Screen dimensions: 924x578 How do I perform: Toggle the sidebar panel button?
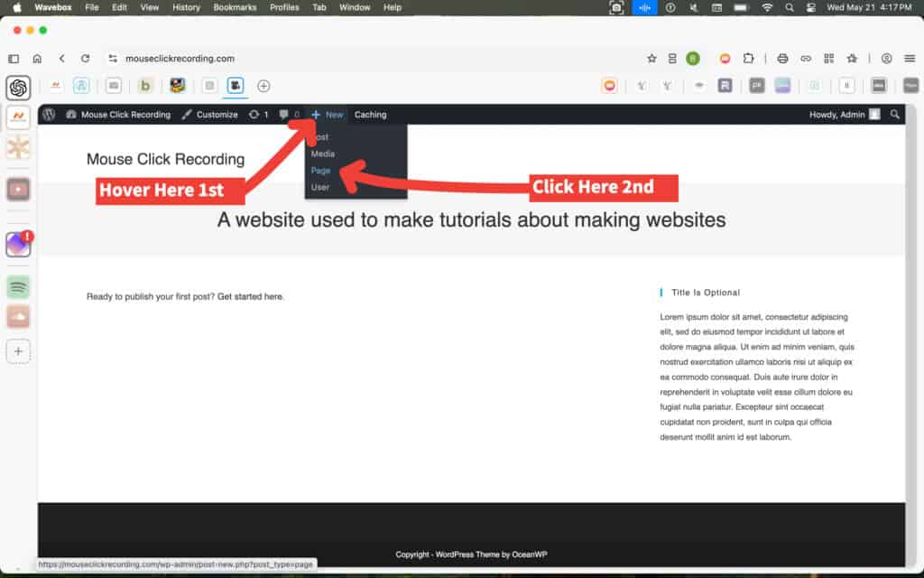coord(14,58)
